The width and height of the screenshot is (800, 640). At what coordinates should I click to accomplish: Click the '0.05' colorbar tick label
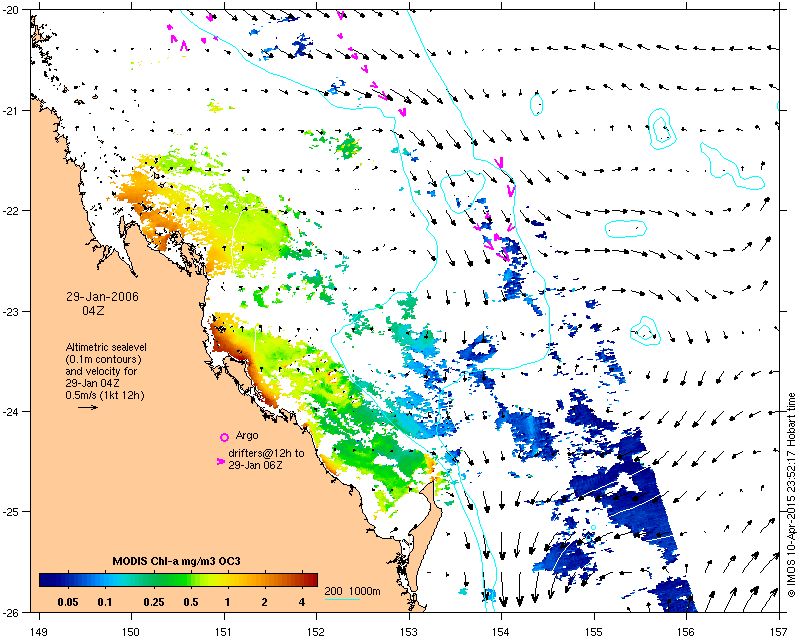68,602
